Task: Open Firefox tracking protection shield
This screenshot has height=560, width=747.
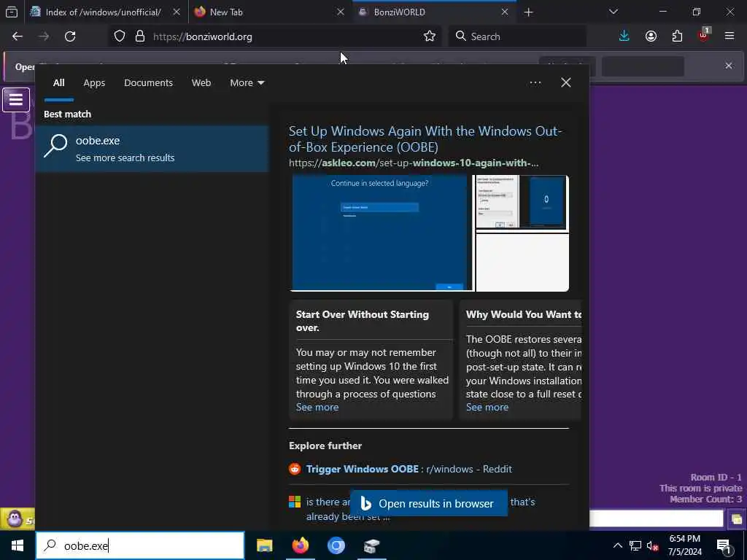Action: pos(120,36)
